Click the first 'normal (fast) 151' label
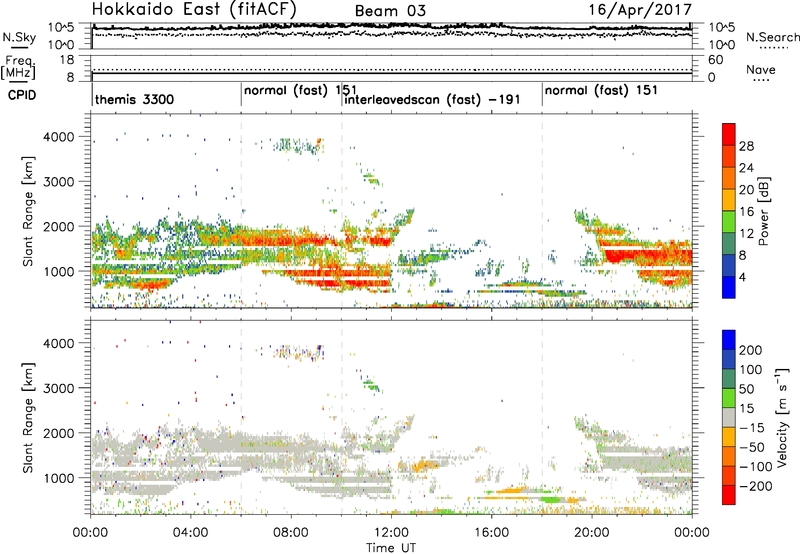The image size is (800, 554). pyautogui.click(x=300, y=91)
